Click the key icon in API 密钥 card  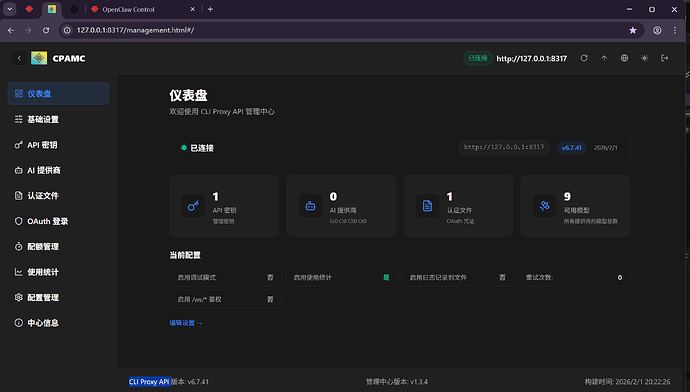(x=193, y=206)
